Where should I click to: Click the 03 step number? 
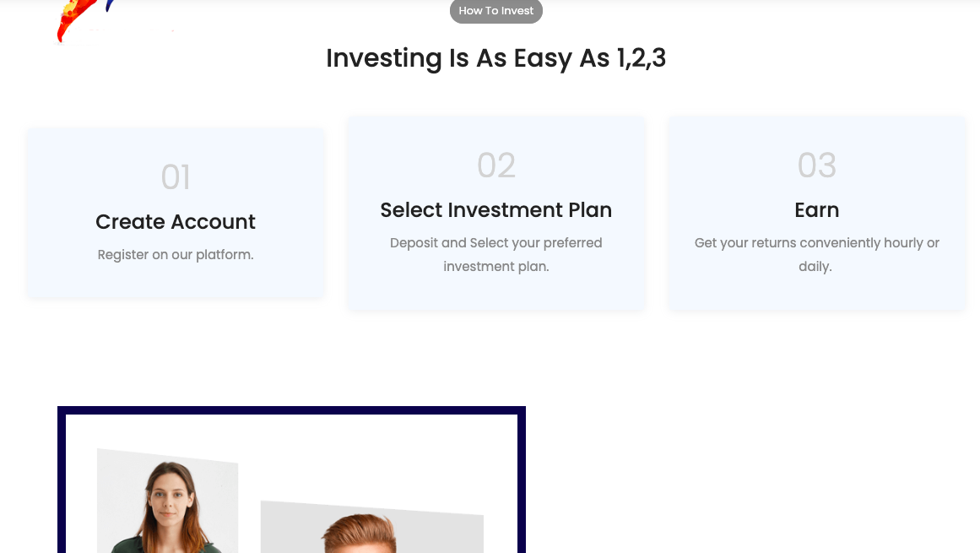click(817, 165)
